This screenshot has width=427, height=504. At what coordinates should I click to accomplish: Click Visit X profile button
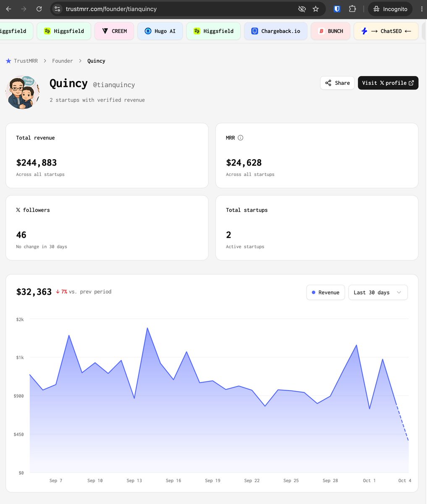pyautogui.click(x=388, y=83)
